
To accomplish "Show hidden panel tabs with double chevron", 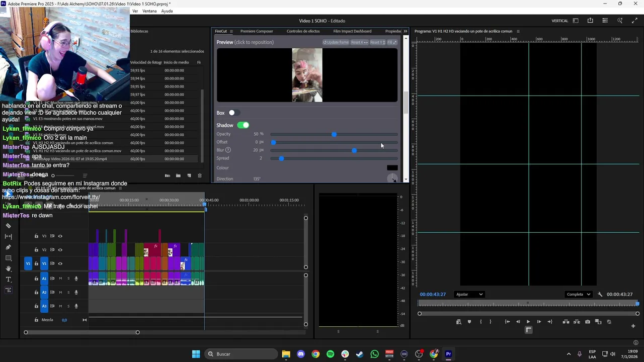I will [x=406, y=31].
